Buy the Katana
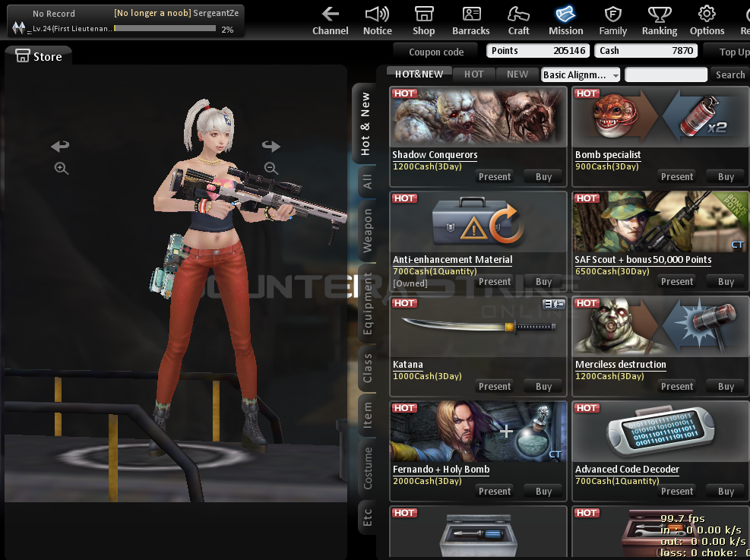 pos(544,387)
